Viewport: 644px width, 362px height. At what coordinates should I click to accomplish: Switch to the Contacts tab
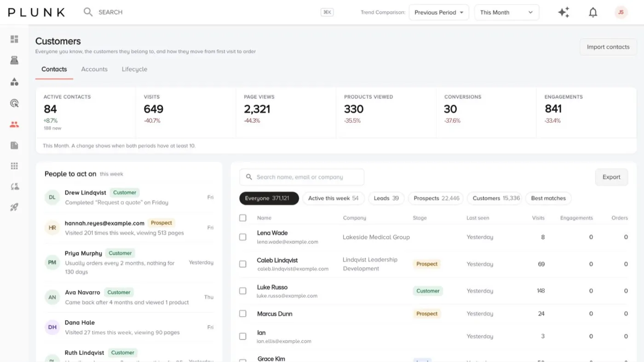pyautogui.click(x=54, y=69)
